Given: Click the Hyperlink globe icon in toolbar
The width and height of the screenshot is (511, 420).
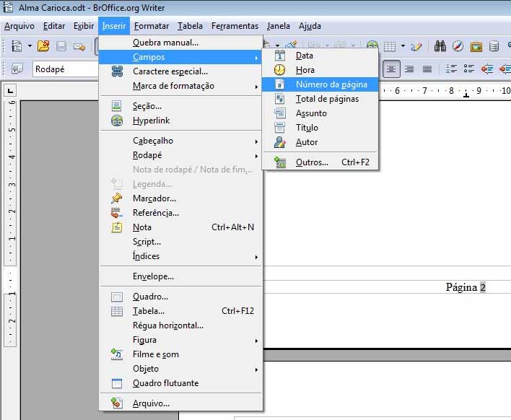Looking at the screenshot, I should click(372, 46).
